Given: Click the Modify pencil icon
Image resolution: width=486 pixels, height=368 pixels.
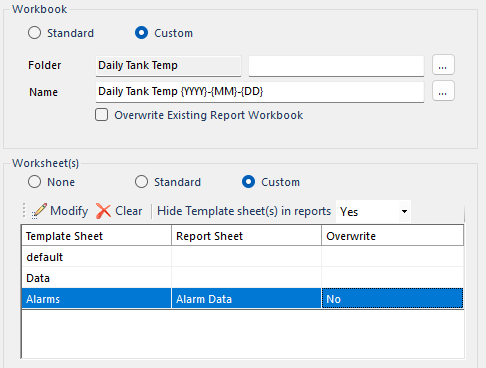Looking at the screenshot, I should point(39,211).
